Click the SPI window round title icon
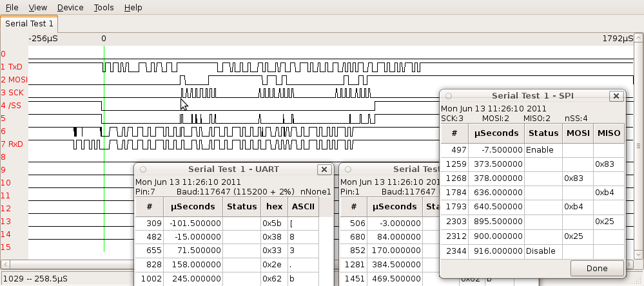644x286 pixels. click(x=449, y=96)
